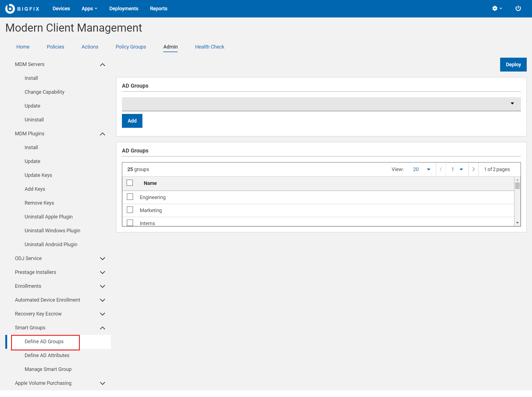Click the Deploy button
The height and width of the screenshot is (397, 532).
pyautogui.click(x=513, y=65)
